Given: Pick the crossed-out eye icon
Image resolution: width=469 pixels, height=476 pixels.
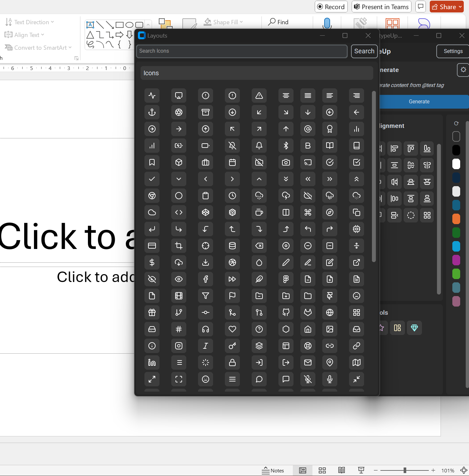Looking at the screenshot, I should coord(152,279).
